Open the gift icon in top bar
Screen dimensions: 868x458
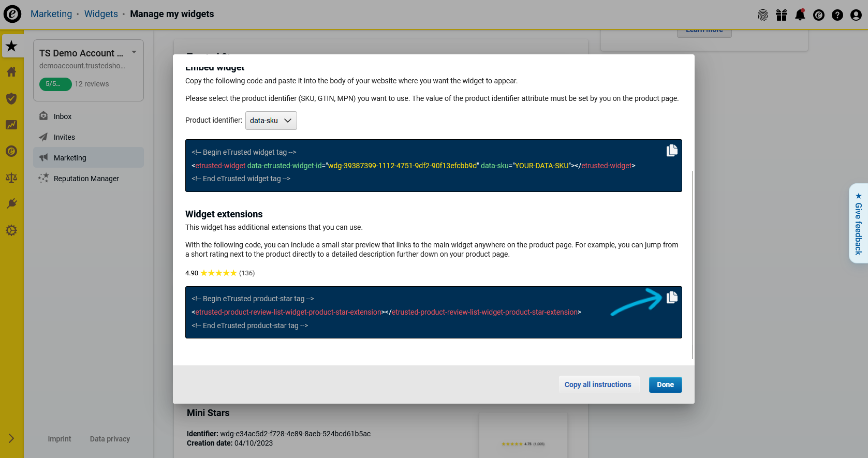click(782, 15)
